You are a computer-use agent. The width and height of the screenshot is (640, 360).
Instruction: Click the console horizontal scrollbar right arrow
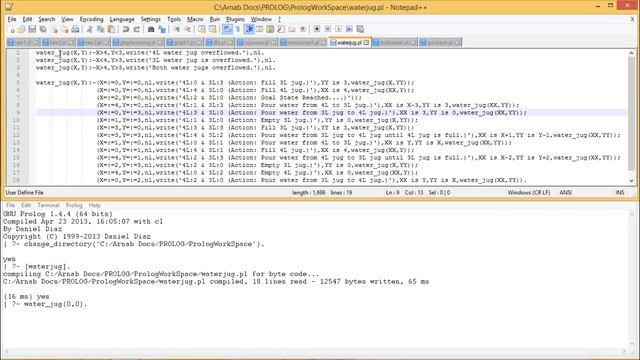tap(624, 351)
